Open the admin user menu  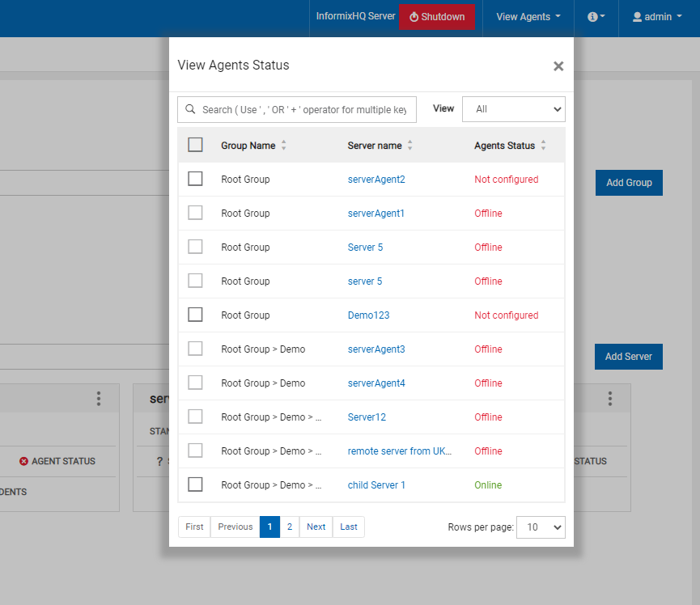651,16
